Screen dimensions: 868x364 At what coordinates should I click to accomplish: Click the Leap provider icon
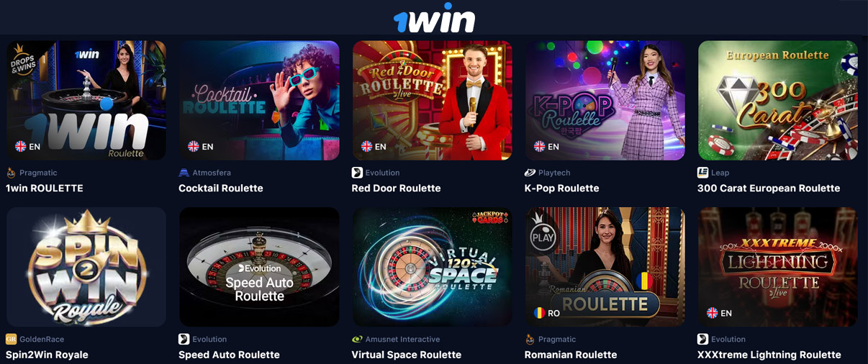coord(703,173)
